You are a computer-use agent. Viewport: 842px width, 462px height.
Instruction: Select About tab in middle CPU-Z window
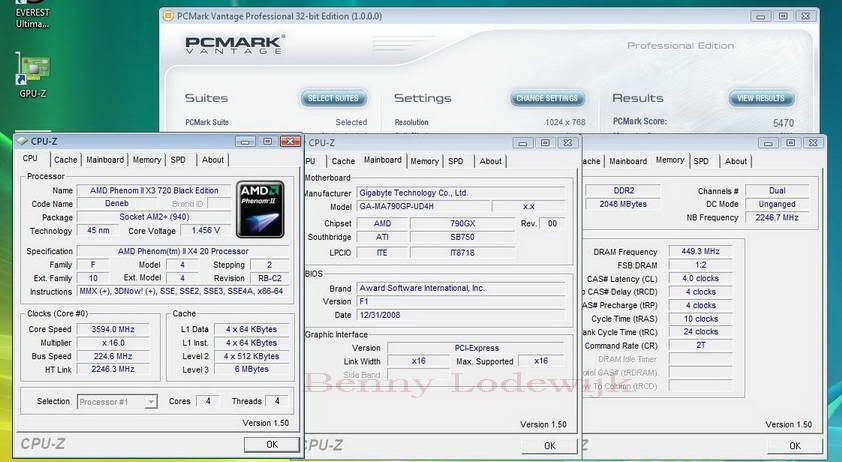point(490,161)
